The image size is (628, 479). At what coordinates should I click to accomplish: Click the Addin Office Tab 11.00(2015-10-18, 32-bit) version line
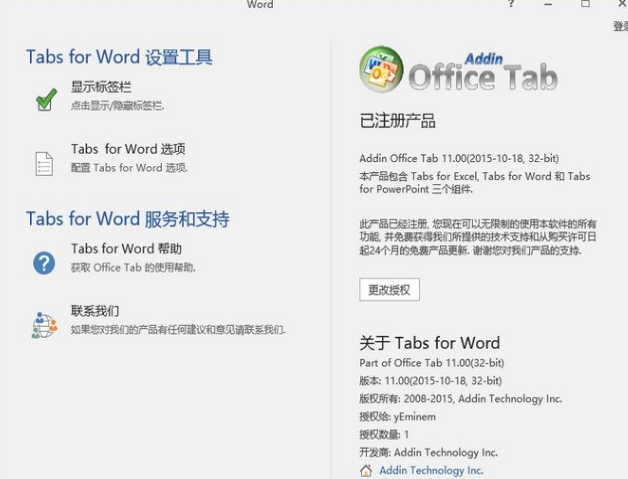tap(459, 159)
